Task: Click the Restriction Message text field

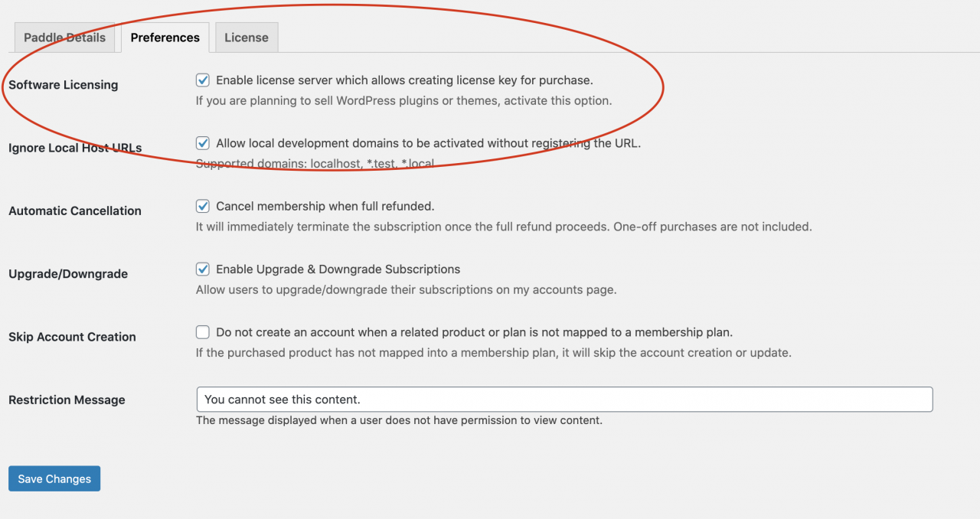Action: pos(564,400)
